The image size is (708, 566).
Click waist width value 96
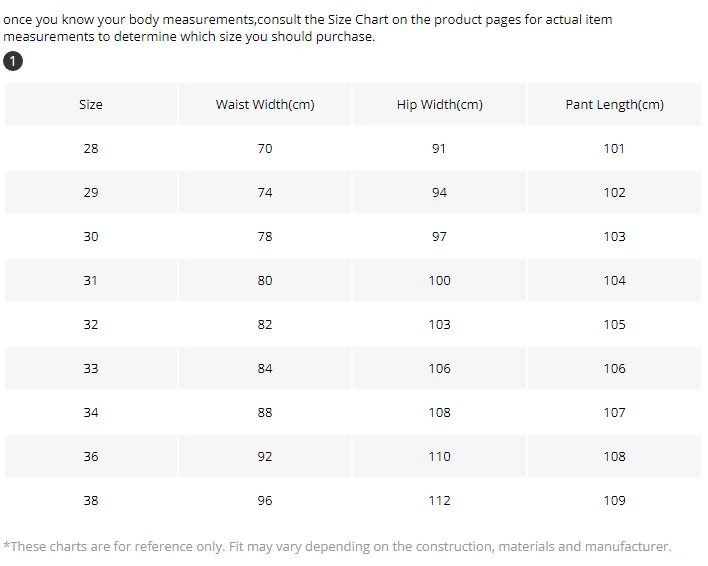[265, 500]
